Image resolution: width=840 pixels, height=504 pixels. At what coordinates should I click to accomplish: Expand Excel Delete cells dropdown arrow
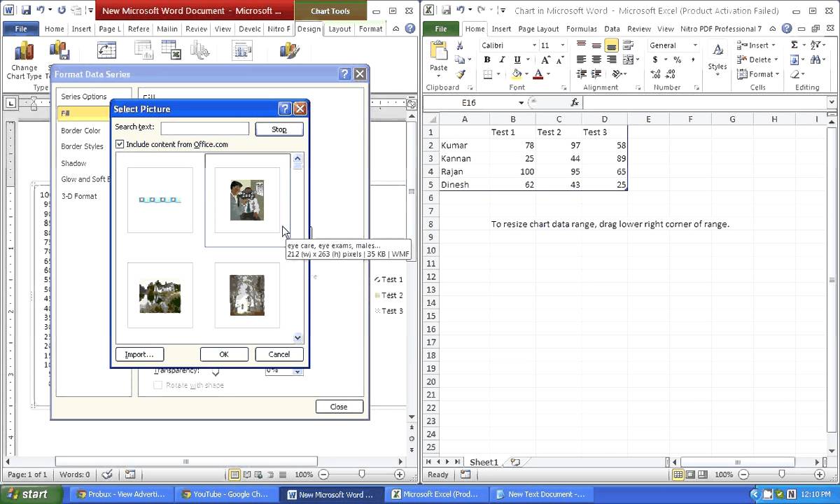[x=778, y=59]
